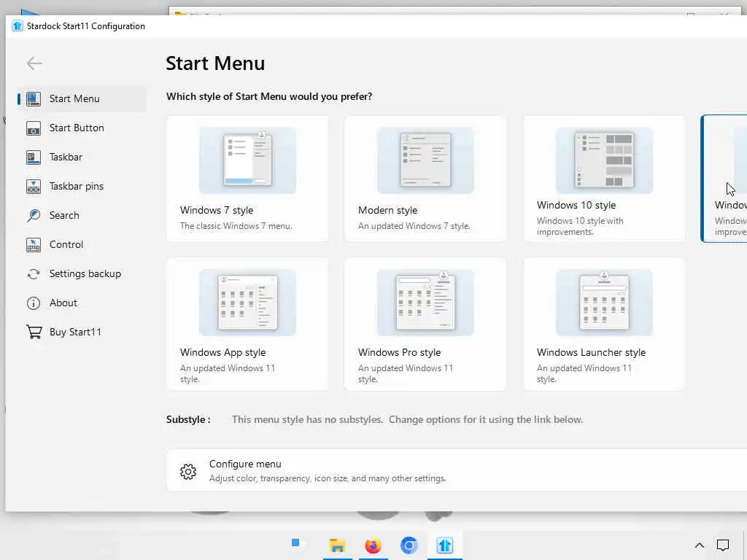Click the Control keyboard sidebar icon

[34, 245]
